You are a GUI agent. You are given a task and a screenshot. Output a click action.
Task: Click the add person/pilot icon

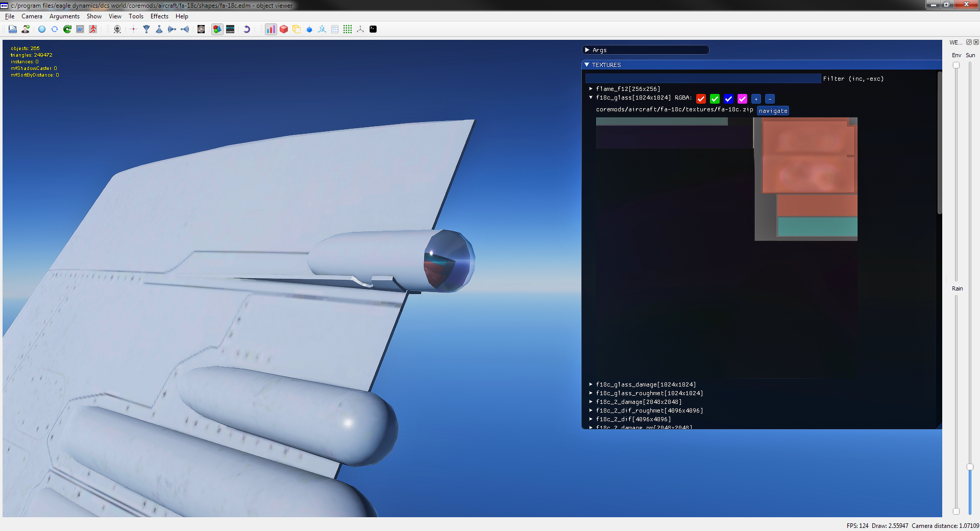pyautogui.click(x=25, y=29)
